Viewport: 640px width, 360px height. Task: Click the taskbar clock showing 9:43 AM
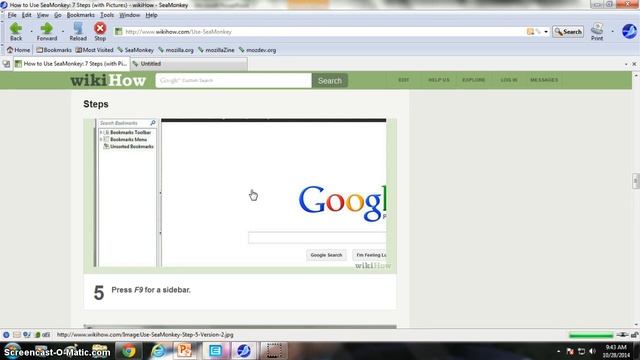[x=616, y=351]
